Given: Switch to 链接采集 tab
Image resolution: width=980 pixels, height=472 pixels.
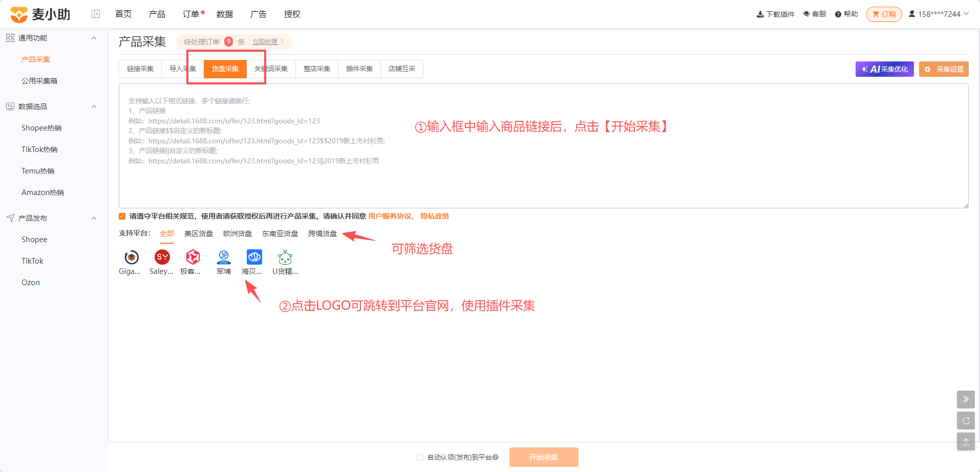Looking at the screenshot, I should (140, 69).
